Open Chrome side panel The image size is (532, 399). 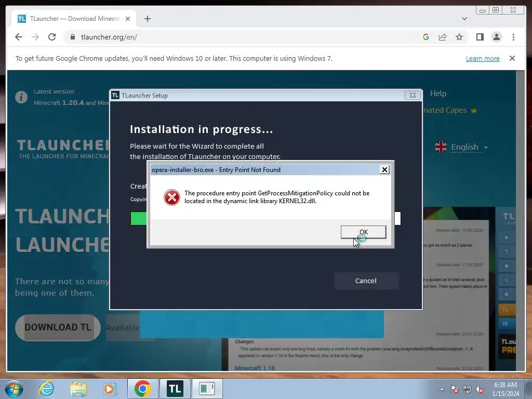pos(480,37)
